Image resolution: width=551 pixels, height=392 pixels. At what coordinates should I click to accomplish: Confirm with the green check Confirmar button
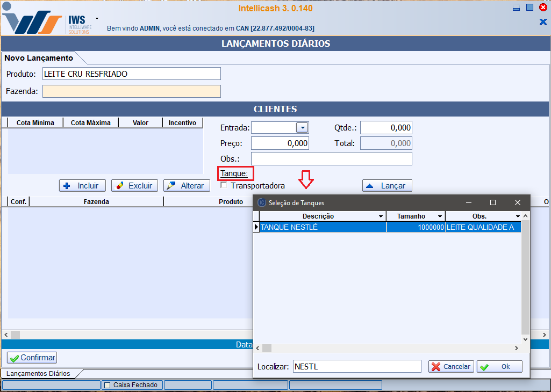coord(32,358)
